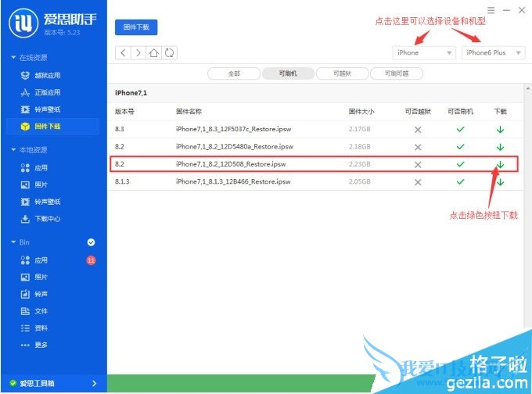Click the back navigation arrow
The height and width of the screenshot is (394, 532).
(x=123, y=52)
